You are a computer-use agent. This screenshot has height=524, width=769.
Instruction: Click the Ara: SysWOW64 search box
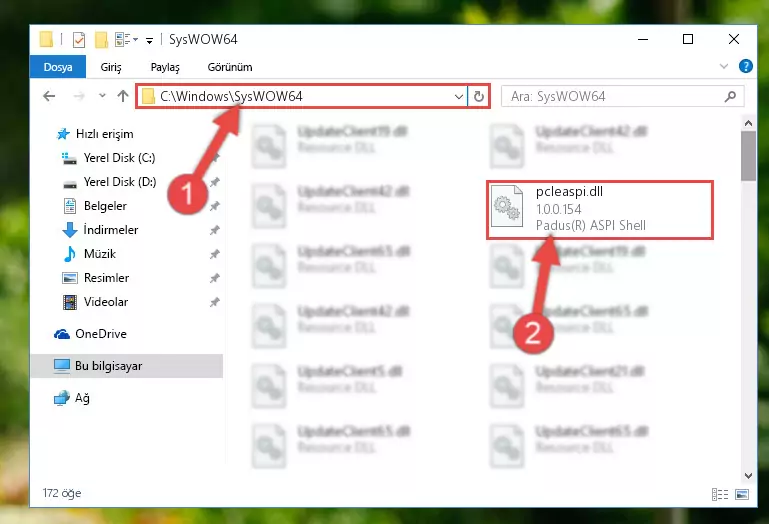pos(622,96)
